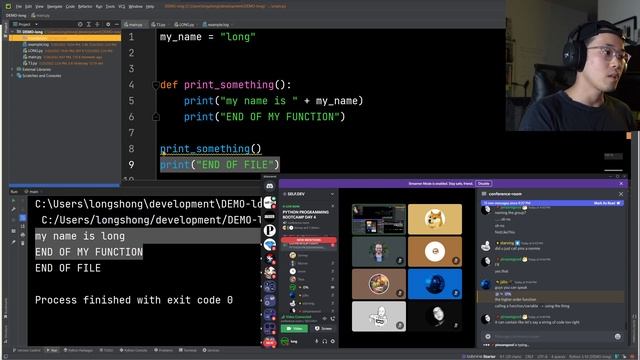Screen dimensions: 640x360
Task: Click the Screen share button in Discord
Action: tap(323, 329)
